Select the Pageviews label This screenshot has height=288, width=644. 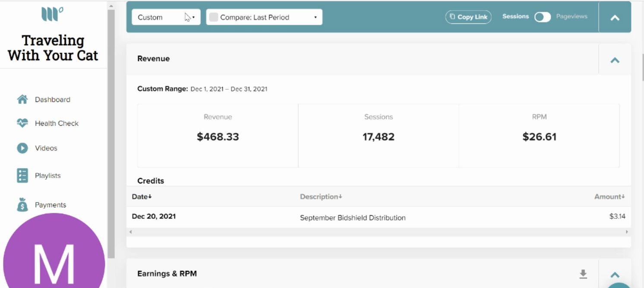(571, 16)
